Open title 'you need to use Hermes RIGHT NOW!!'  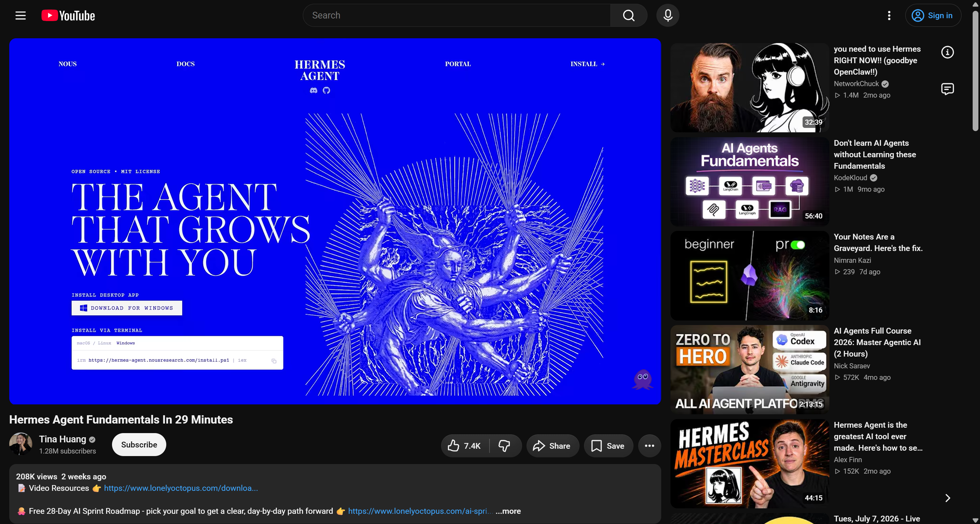877,61
